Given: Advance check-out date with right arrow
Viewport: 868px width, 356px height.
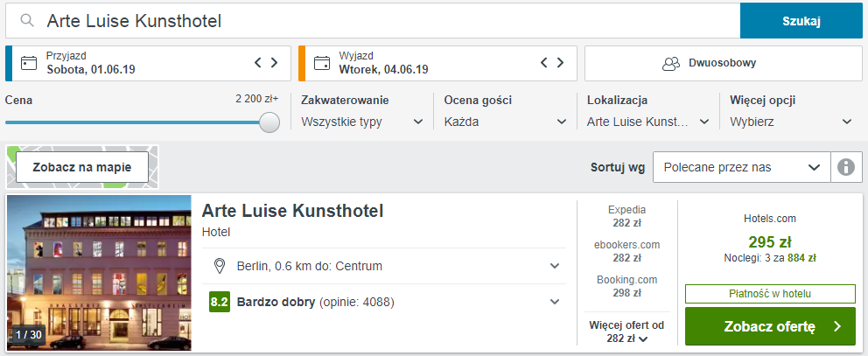Looking at the screenshot, I should click(x=561, y=63).
